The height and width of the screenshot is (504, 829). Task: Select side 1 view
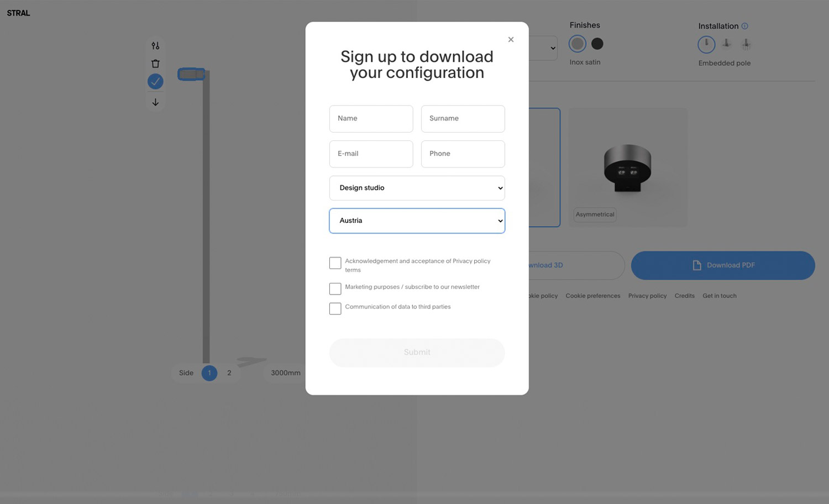209,373
